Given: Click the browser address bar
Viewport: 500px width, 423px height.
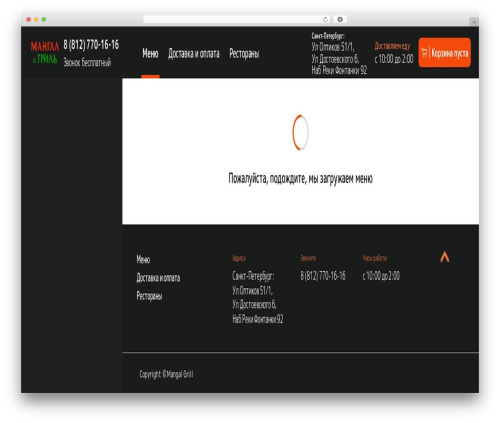Looking at the screenshot, I should [237, 19].
